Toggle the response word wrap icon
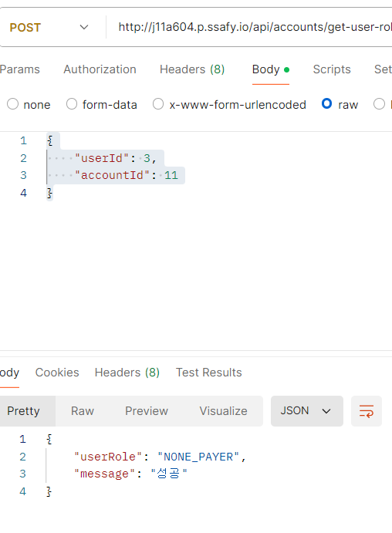The height and width of the screenshot is (533, 392). (367, 411)
